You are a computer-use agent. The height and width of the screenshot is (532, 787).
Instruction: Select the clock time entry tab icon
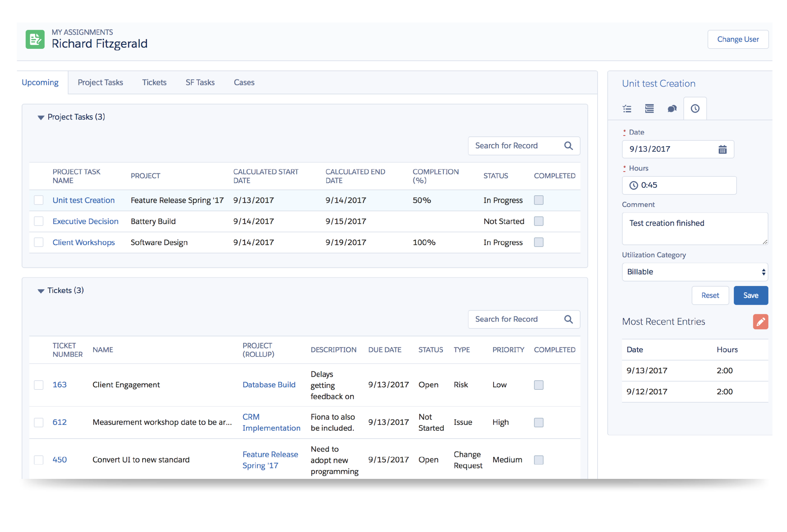click(695, 109)
